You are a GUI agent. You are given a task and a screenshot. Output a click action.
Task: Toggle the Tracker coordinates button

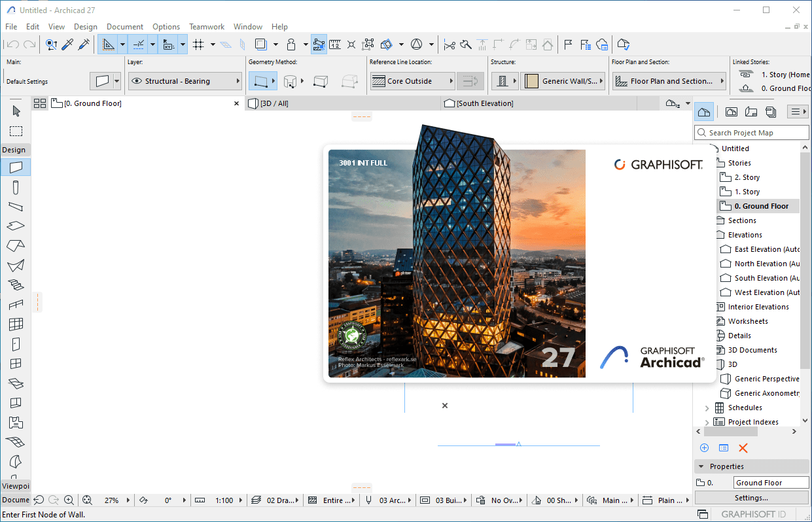[x=169, y=44]
